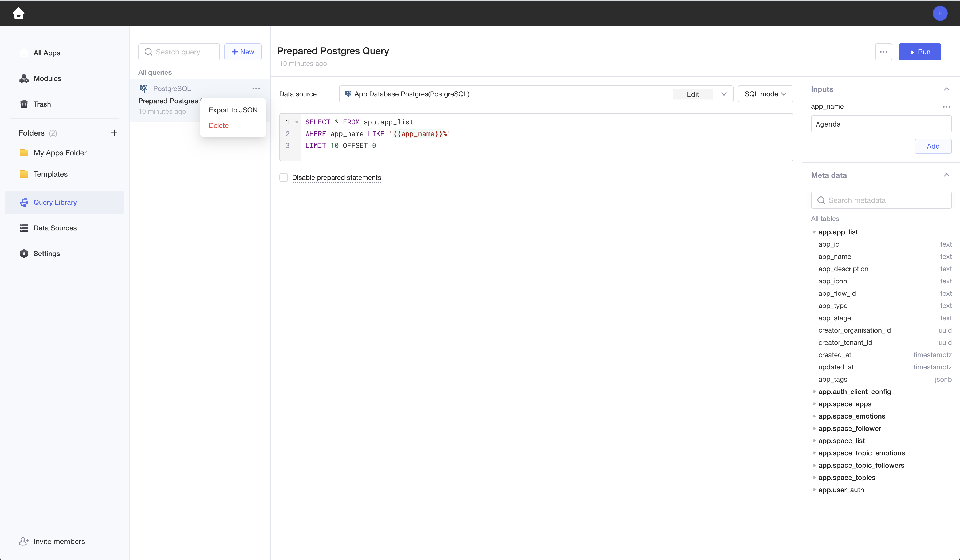The height and width of the screenshot is (560, 960).
Task: Open the Trash section
Action: click(x=42, y=104)
